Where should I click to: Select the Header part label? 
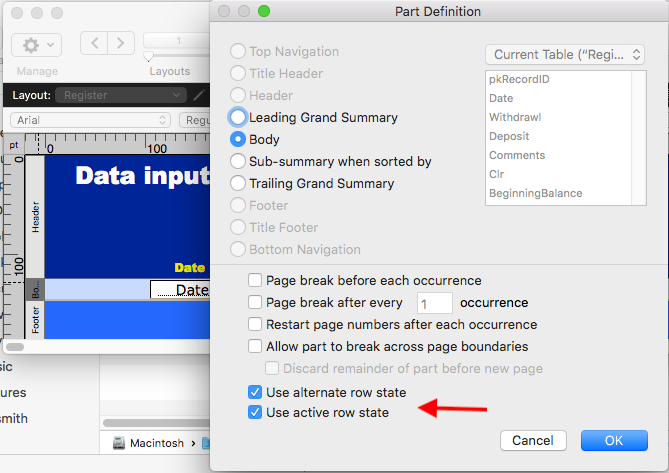(x=35, y=217)
